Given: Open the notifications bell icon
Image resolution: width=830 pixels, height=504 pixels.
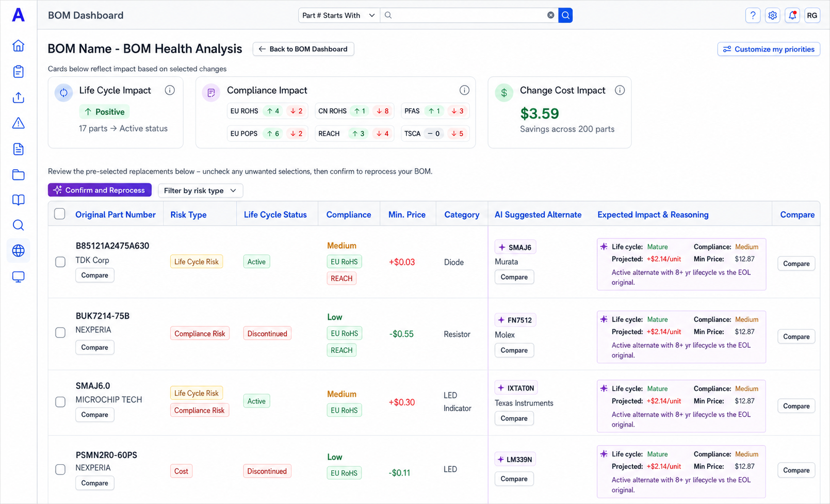Looking at the screenshot, I should [x=792, y=15].
